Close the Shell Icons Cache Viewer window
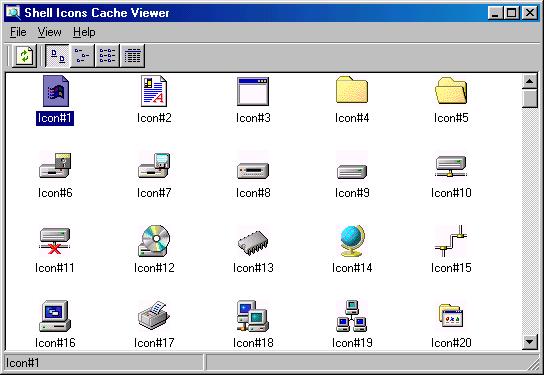 [530, 13]
